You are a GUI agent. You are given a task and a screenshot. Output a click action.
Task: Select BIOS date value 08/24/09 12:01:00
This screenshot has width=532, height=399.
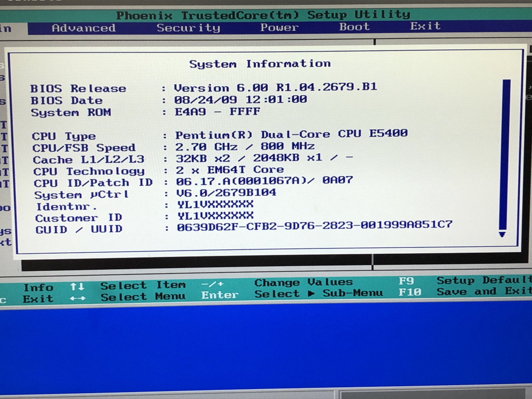pyautogui.click(x=240, y=99)
